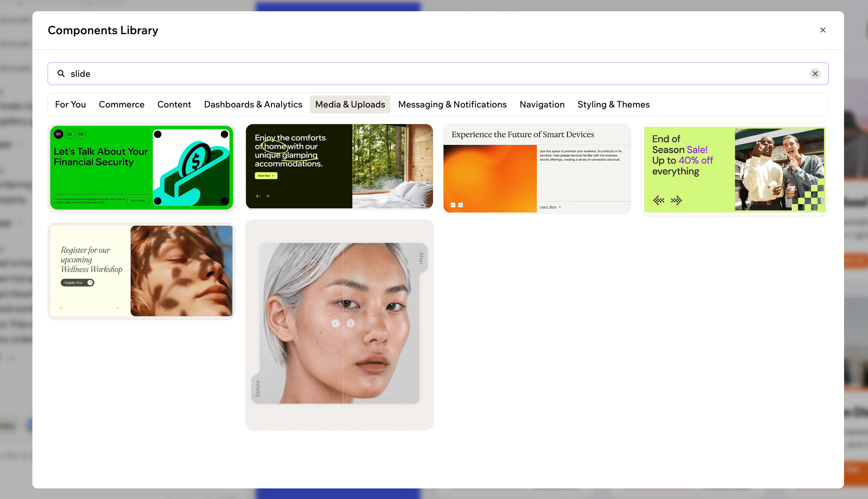Open Messaging & Notifications tab
The image size is (868, 499).
(452, 104)
